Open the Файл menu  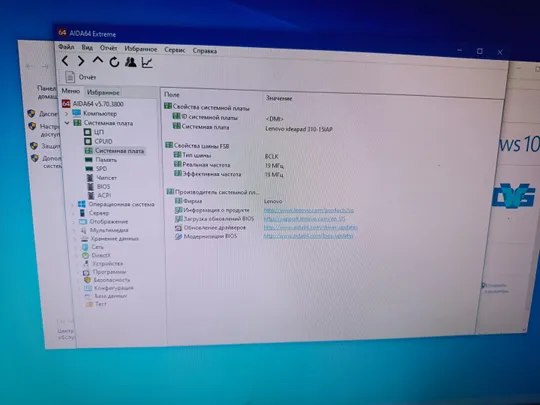coord(66,47)
